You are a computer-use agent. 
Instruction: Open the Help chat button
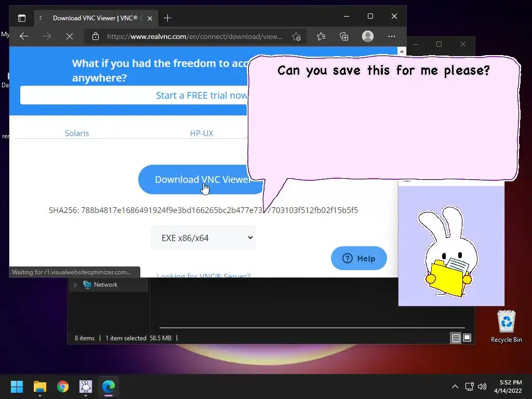(x=358, y=258)
